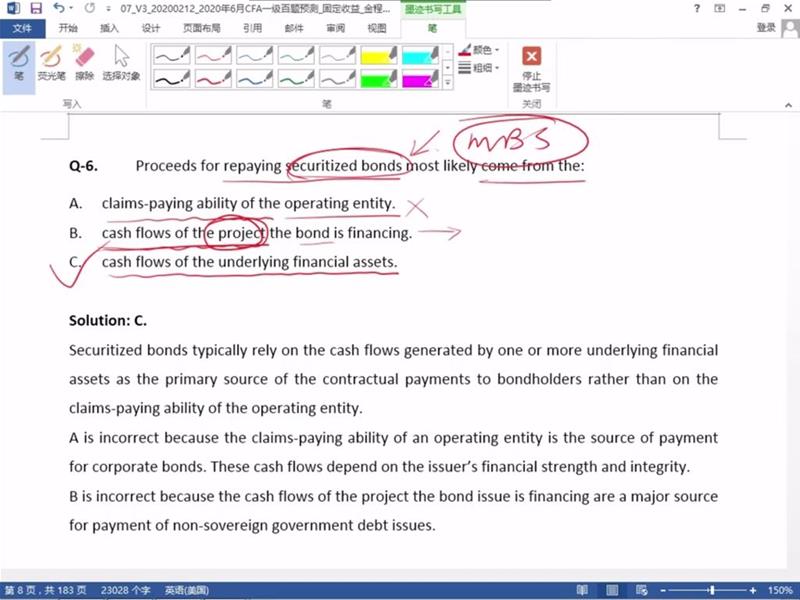
Task: Show the next pen gallery row
Action: (x=447, y=67)
